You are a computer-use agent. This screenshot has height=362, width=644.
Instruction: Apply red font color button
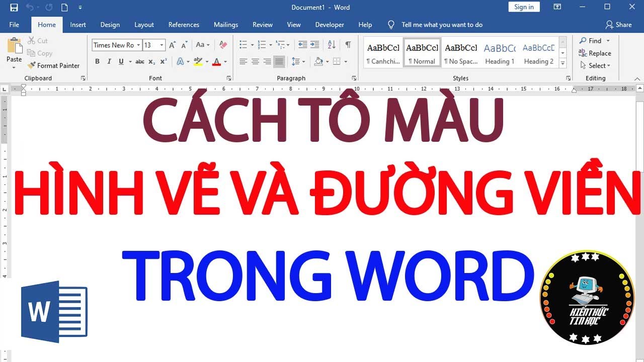tap(217, 61)
